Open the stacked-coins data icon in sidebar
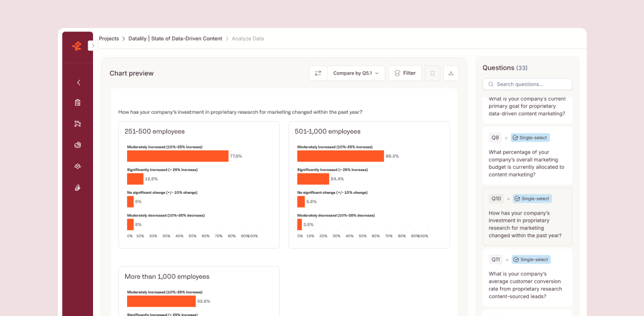Viewport: 644px width, 316px height. pyautogui.click(x=78, y=145)
